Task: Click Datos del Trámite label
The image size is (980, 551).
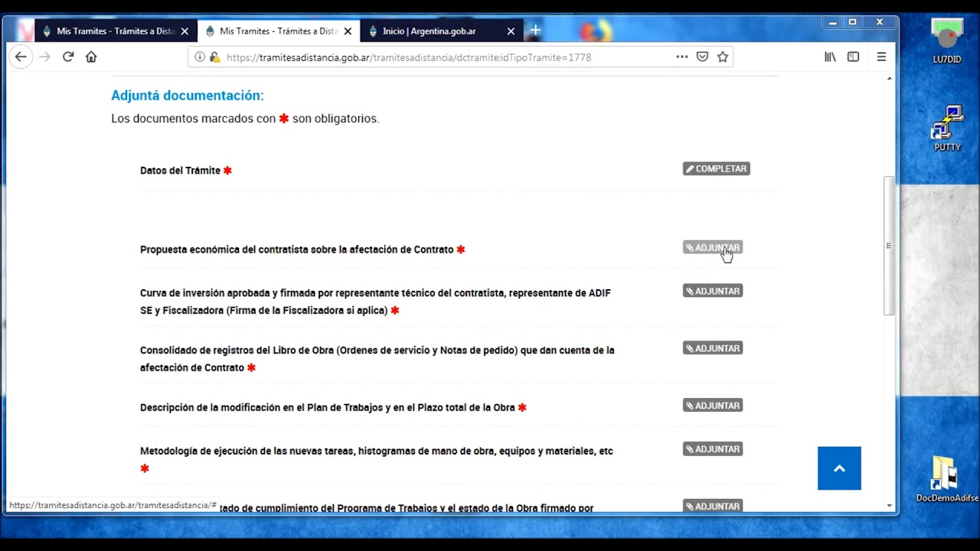Action: tap(180, 171)
